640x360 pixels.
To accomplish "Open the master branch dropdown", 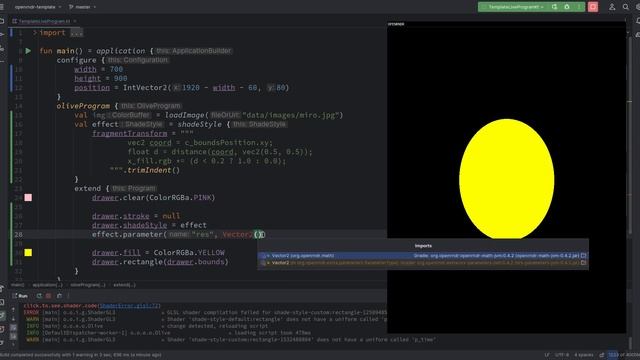I will tap(82, 7).
